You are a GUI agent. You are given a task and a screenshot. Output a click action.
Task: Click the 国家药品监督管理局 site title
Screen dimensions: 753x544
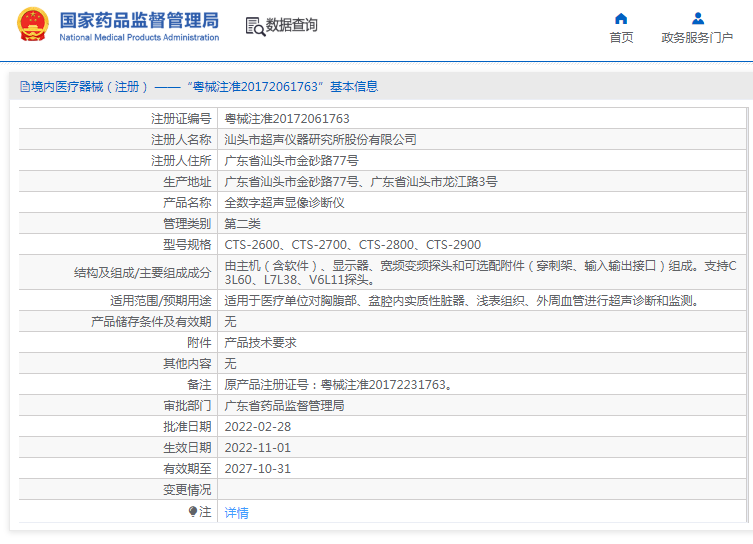(x=138, y=20)
